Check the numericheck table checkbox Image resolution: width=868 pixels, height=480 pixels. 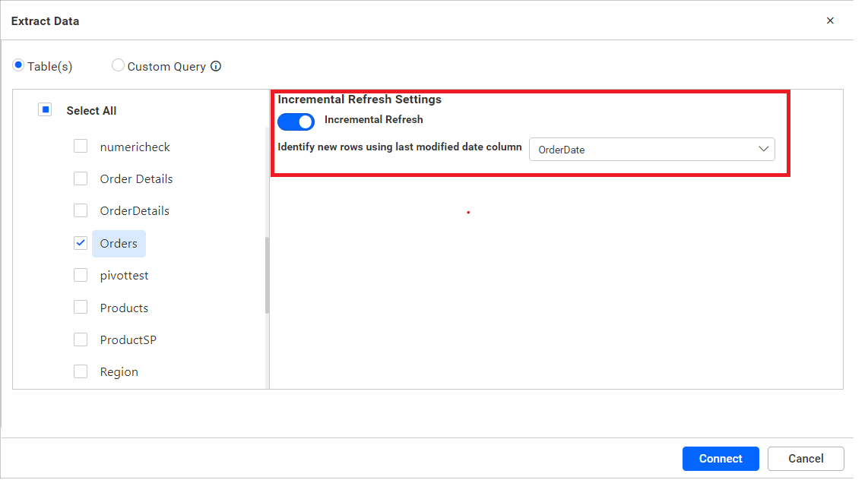pos(81,147)
